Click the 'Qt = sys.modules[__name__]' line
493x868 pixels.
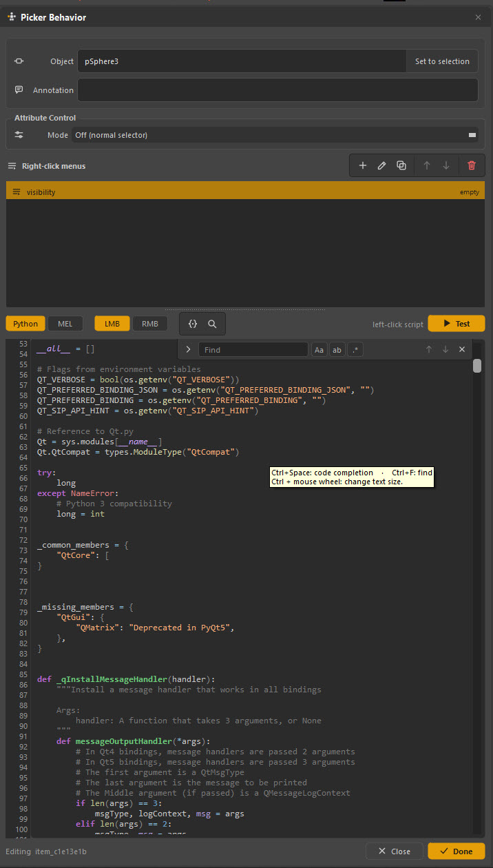tap(100, 442)
